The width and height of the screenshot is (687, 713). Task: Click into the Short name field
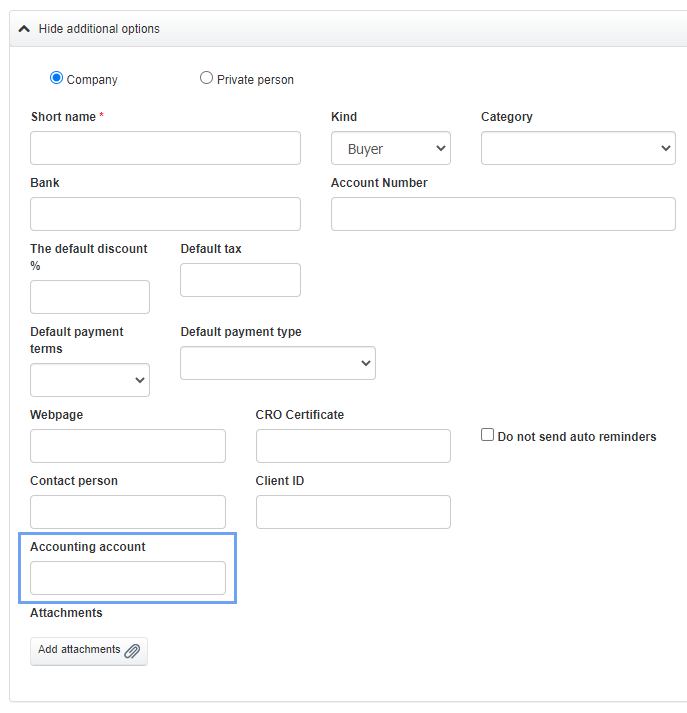coord(165,148)
